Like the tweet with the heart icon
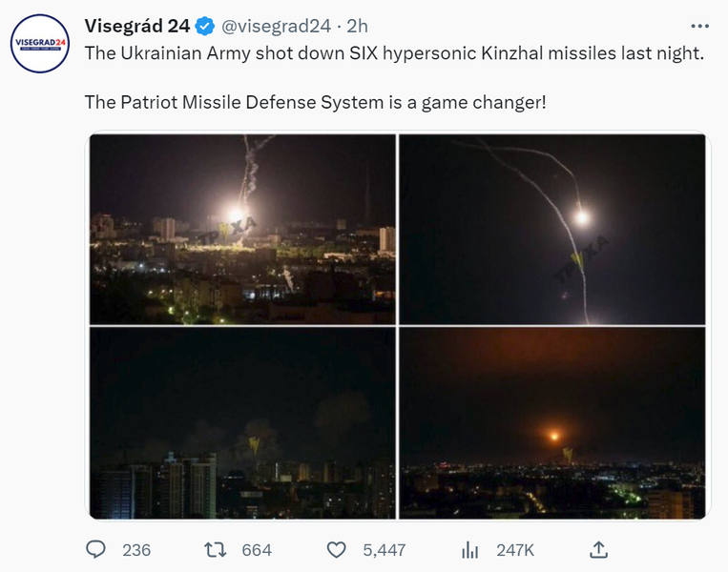This screenshot has height=572, width=728. pyautogui.click(x=336, y=550)
